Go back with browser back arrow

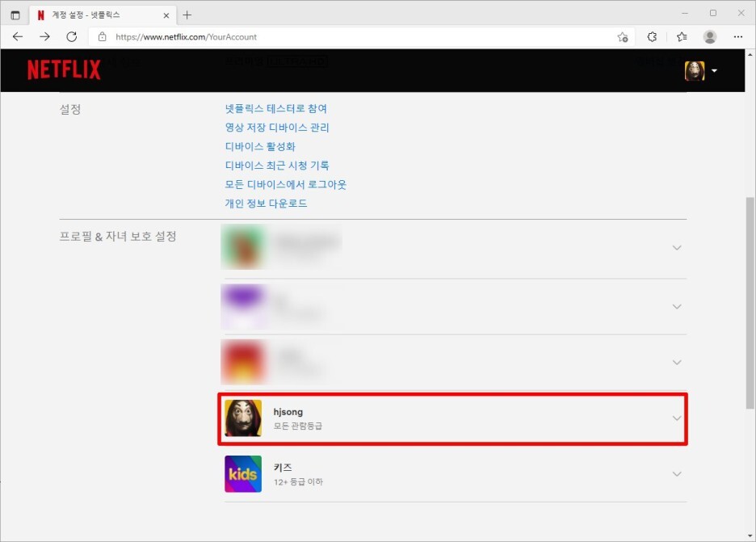[x=18, y=36]
